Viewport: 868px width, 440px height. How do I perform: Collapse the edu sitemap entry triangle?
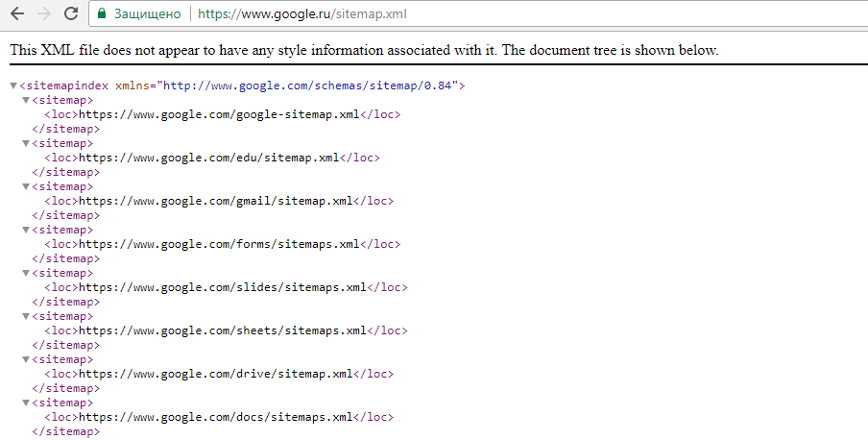click(x=26, y=143)
